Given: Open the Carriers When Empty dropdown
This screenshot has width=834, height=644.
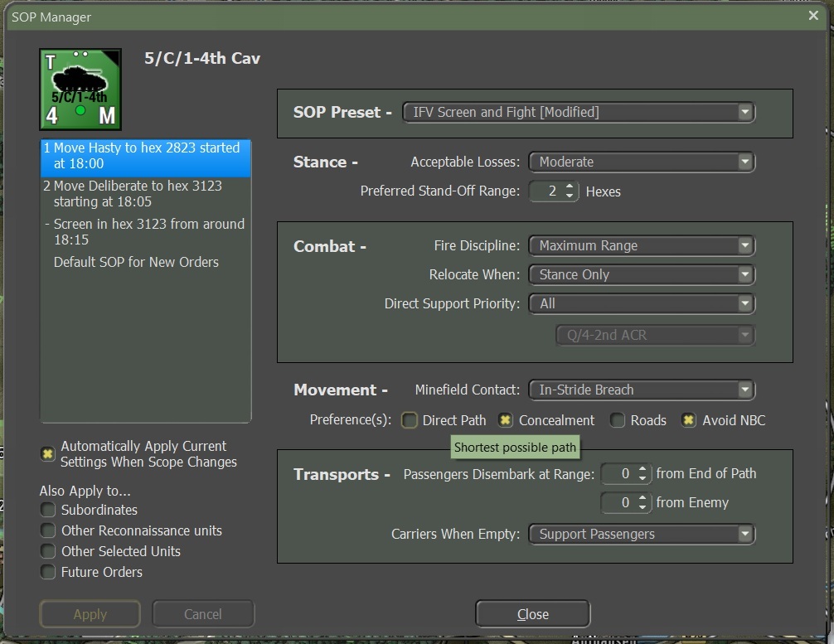Looking at the screenshot, I should 641,534.
